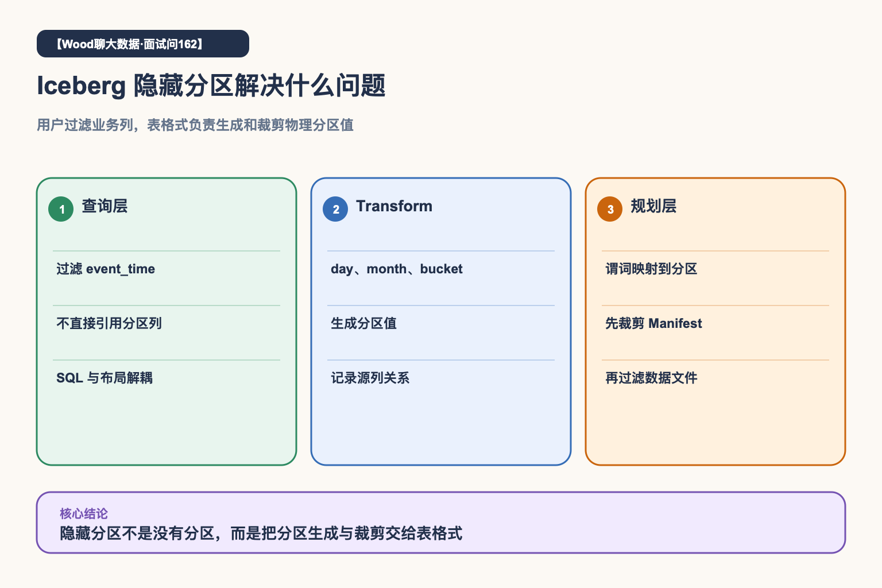This screenshot has height=588, width=882.
Task: Click the Wood聊大数据·面试问162 header tag
Action: pos(143,44)
